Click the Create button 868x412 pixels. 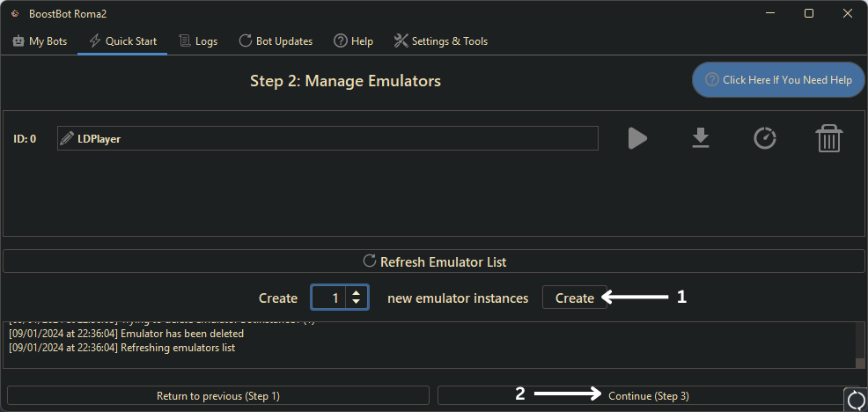click(x=574, y=298)
